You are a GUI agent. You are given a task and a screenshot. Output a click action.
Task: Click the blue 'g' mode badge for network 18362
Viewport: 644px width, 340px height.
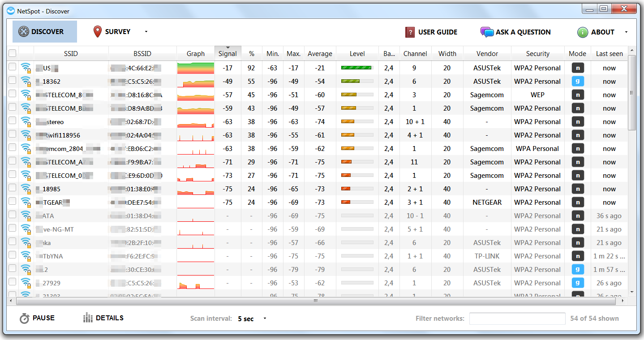tap(577, 82)
